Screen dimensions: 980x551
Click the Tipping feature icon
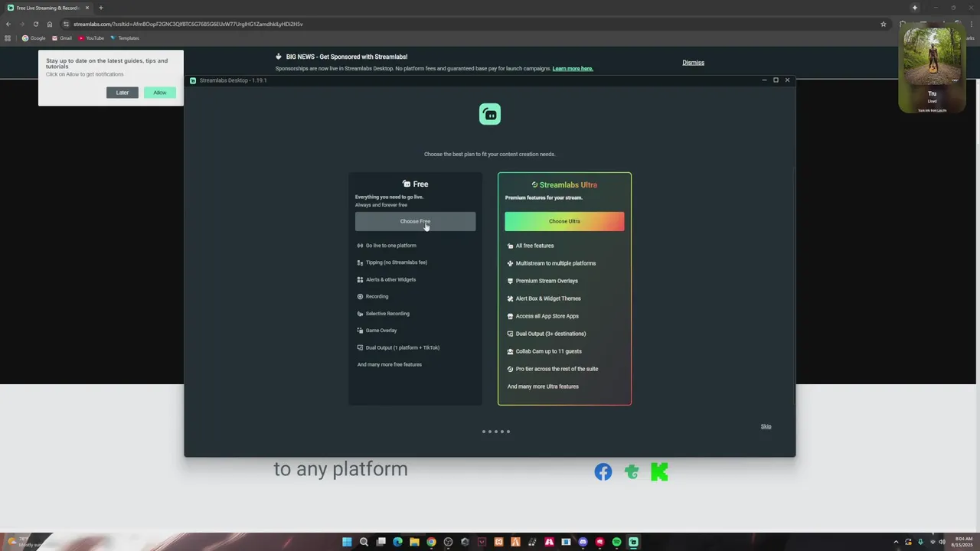point(360,262)
